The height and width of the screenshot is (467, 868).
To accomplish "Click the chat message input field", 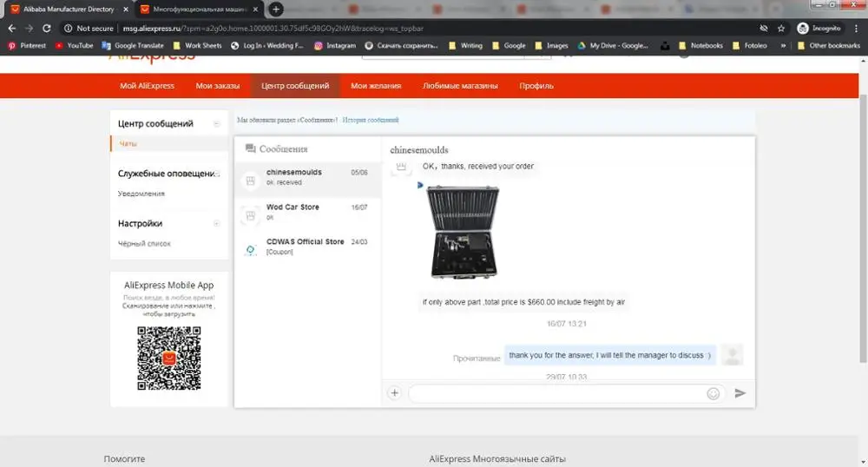I will click(x=556, y=393).
